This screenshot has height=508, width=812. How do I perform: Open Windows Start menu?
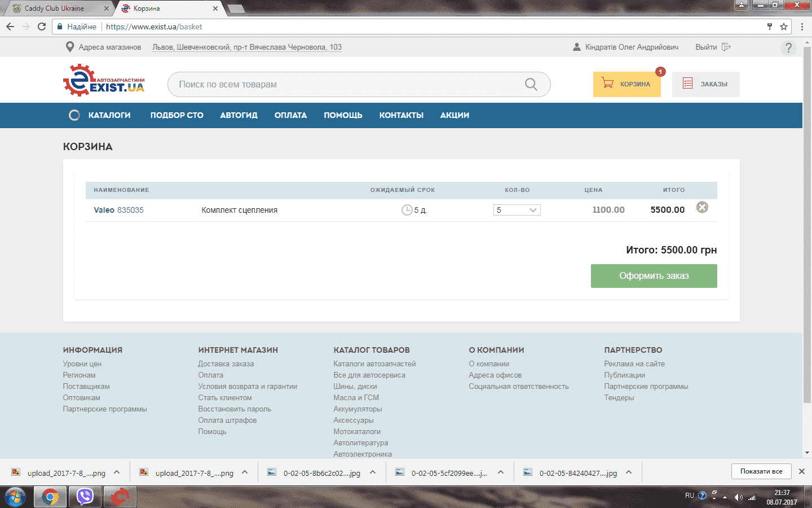coord(15,497)
